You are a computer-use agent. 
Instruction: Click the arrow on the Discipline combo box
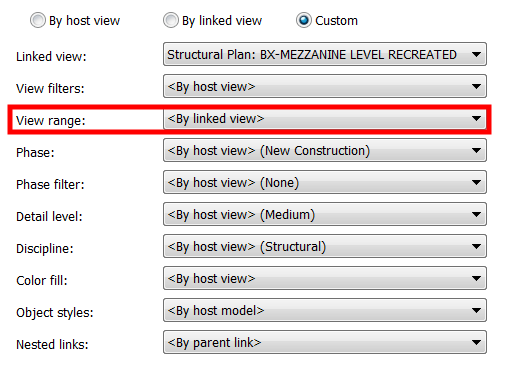tap(476, 246)
